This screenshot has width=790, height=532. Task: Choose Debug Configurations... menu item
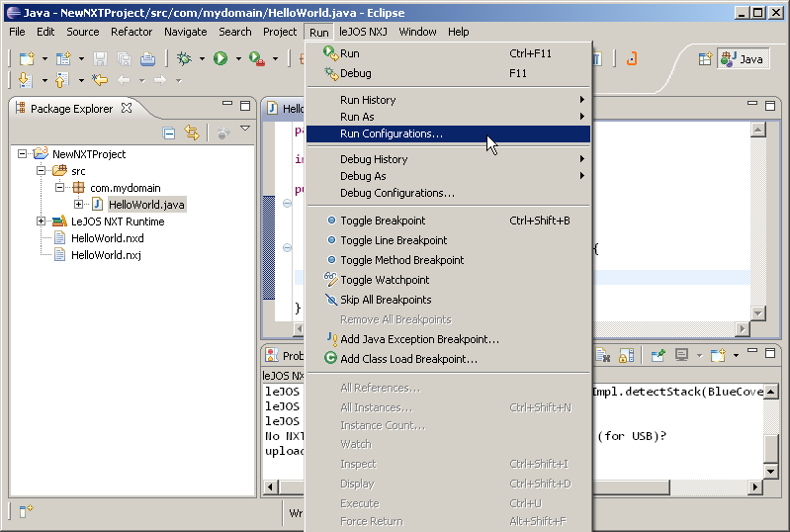tap(449, 193)
